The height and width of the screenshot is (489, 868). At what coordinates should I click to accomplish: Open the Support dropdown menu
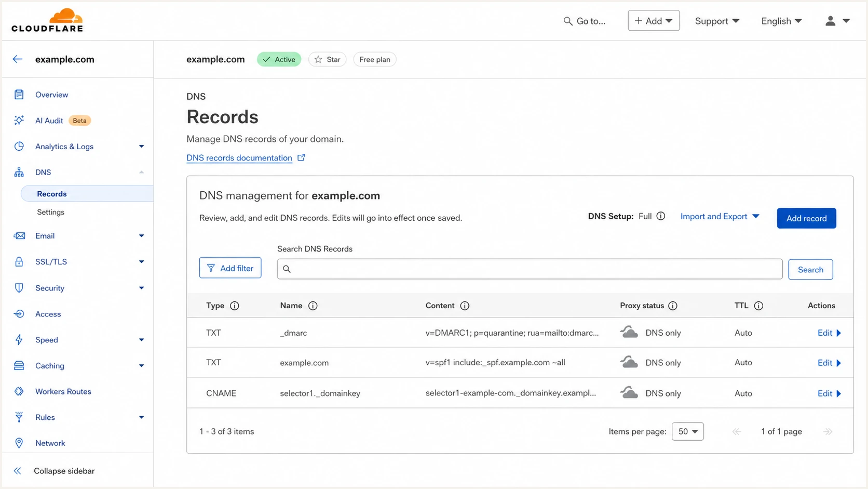tap(717, 21)
